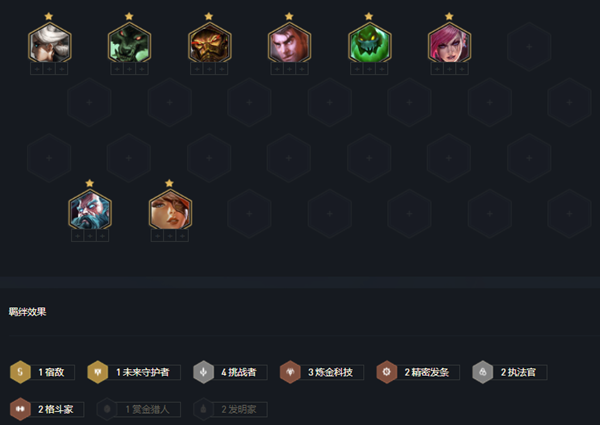Click the inactive 赏金猎人 trait
The image size is (600, 425).
(139, 409)
